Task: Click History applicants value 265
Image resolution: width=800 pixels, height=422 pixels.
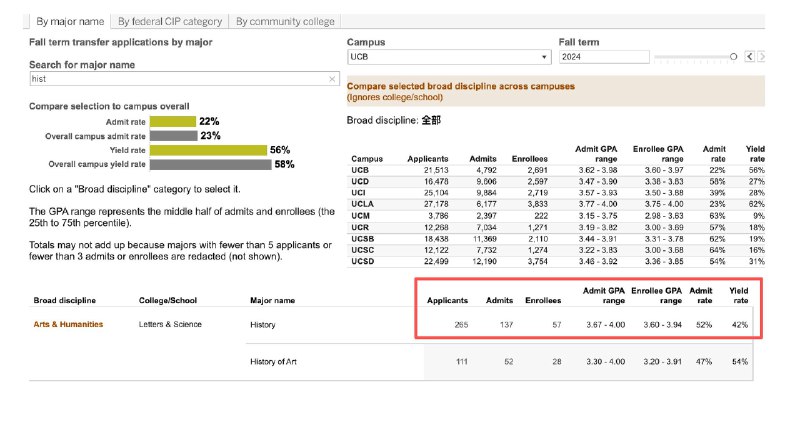Action: 461,325
